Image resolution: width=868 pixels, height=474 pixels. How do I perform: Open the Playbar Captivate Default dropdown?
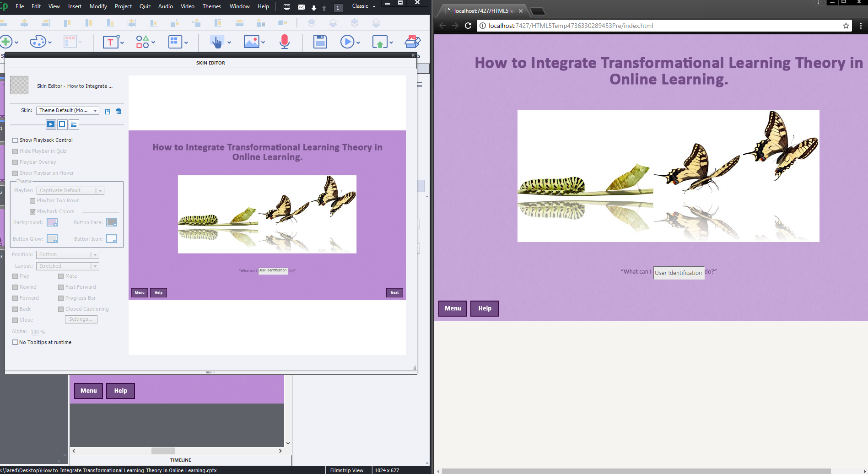click(70, 190)
